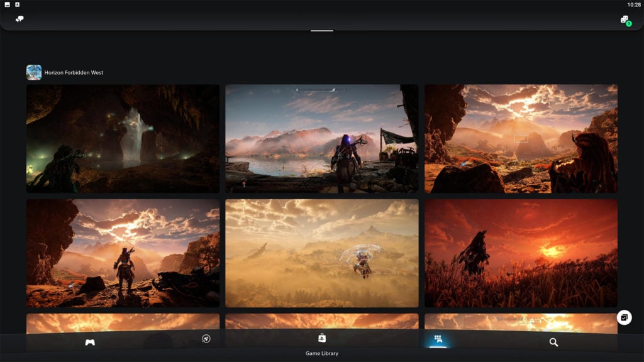This screenshot has width=644, height=362.
Task: Open the Play tab controller icon
Action: [90, 342]
